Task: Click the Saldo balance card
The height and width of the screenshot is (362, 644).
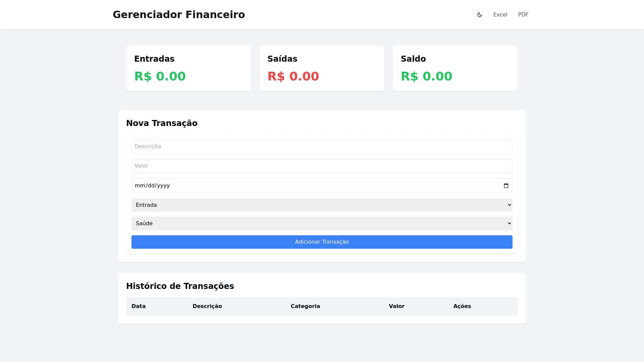Action: coord(455,68)
